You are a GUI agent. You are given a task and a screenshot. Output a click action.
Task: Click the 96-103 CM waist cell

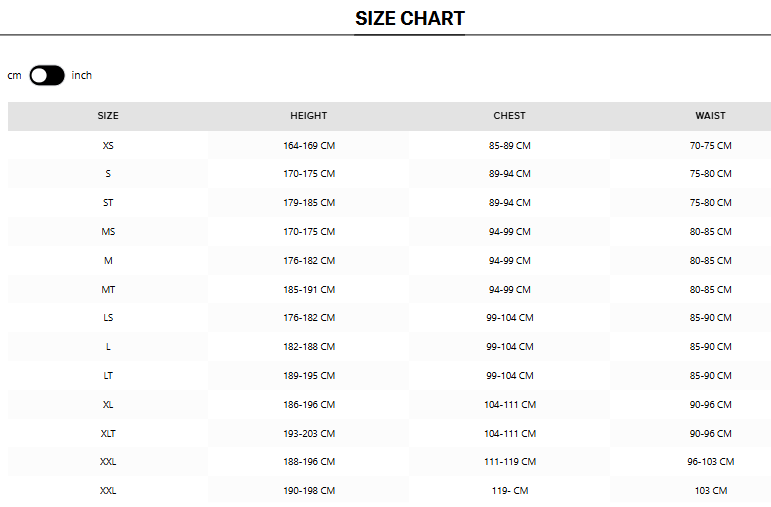pos(711,462)
